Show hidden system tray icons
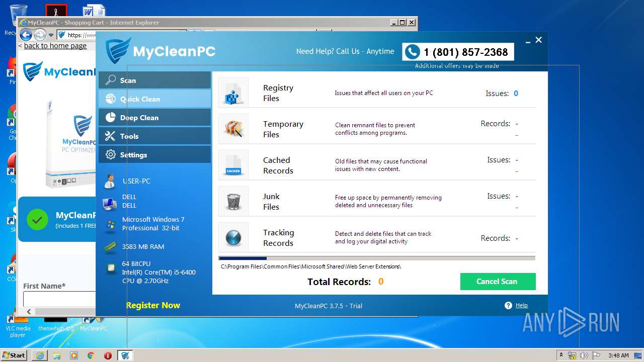Screen dimensions: 644x362 [561, 355]
